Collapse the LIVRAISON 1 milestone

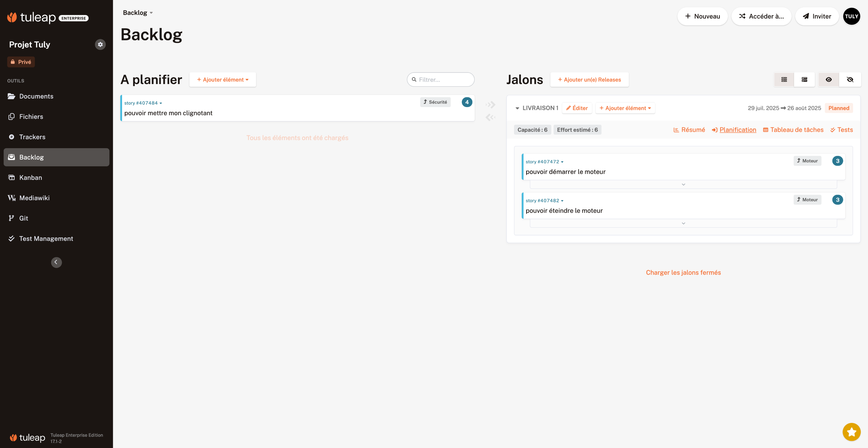pyautogui.click(x=517, y=108)
